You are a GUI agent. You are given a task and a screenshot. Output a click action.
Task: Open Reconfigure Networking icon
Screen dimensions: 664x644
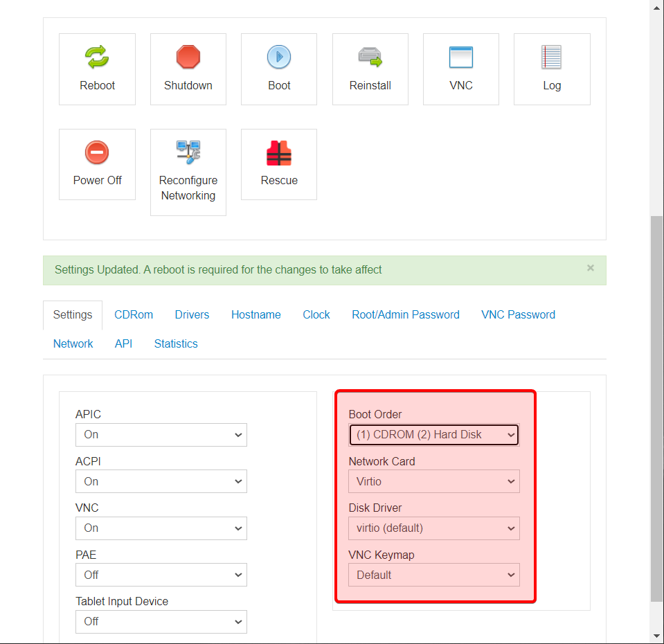tap(188, 152)
